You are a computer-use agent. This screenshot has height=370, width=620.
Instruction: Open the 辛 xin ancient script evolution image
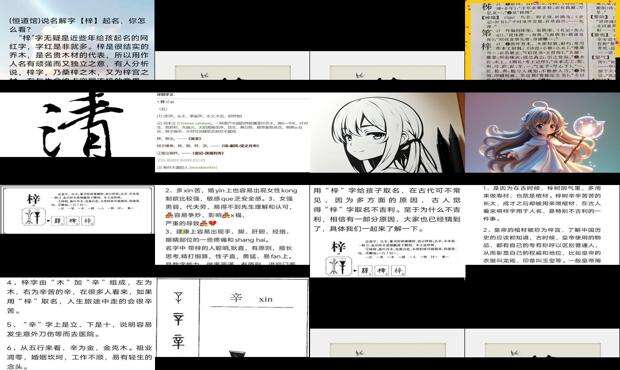232,318
